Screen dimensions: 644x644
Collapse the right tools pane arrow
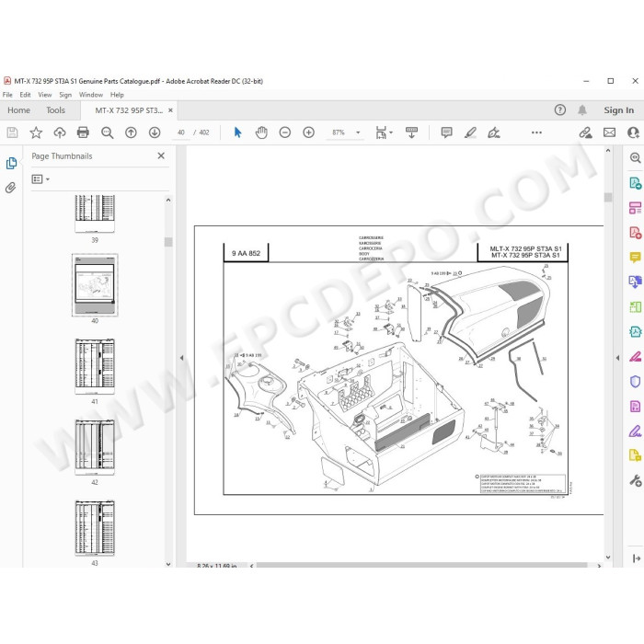pyautogui.click(x=617, y=358)
